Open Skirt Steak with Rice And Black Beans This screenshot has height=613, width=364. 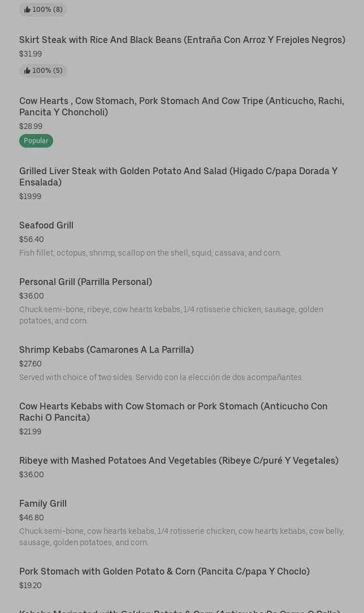pyautogui.click(x=182, y=40)
